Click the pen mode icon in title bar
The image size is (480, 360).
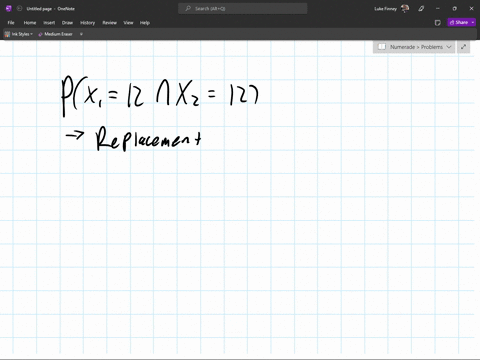click(x=421, y=9)
